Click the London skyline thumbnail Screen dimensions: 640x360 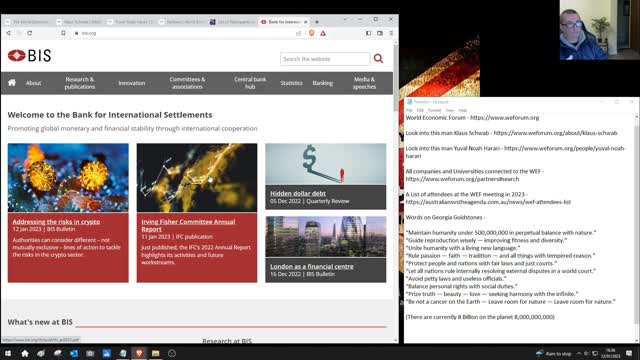tap(326, 237)
